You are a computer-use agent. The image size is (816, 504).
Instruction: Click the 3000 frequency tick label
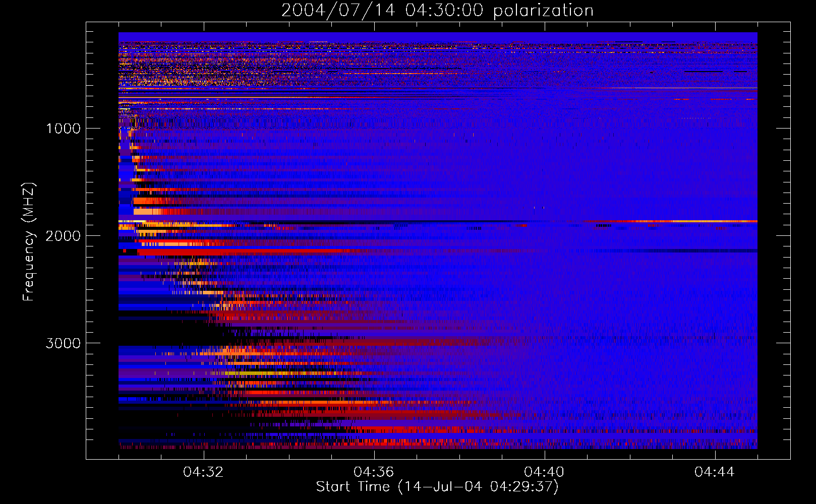tap(63, 343)
